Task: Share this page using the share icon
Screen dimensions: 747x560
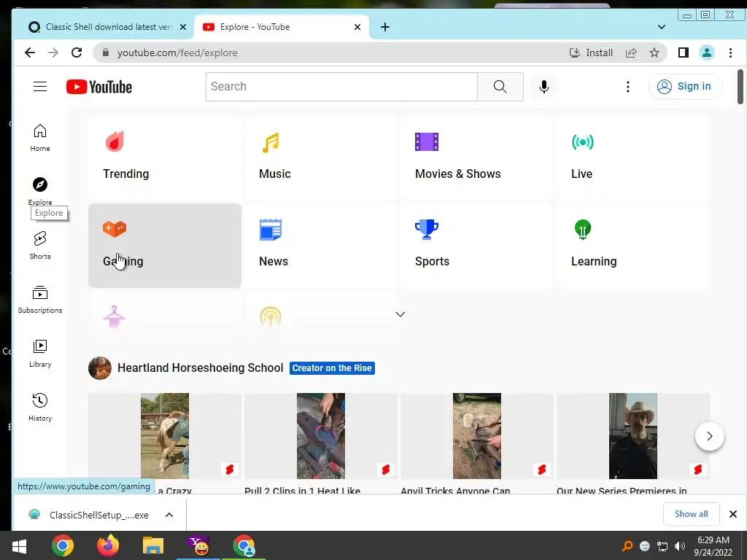Action: click(x=631, y=52)
